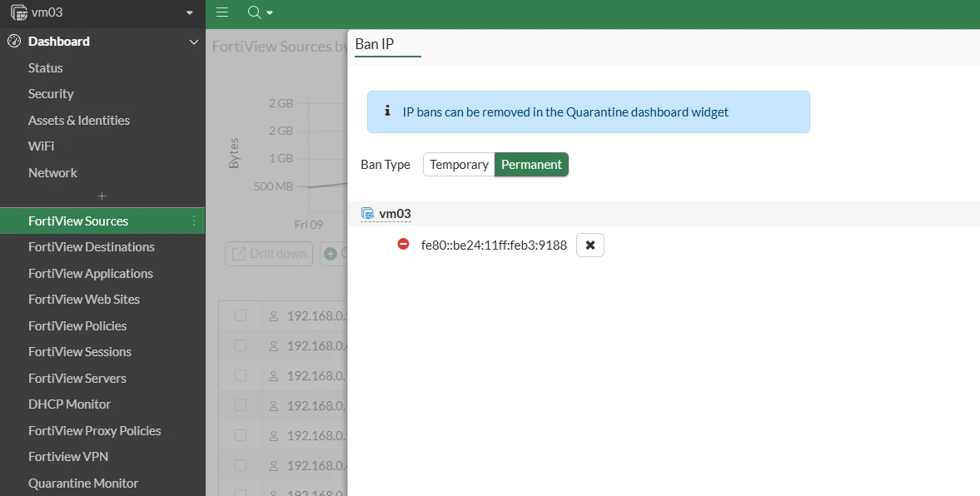This screenshot has width=980, height=496.
Task: Click the vm03 device icon in Ban IP panel
Action: coord(367,214)
